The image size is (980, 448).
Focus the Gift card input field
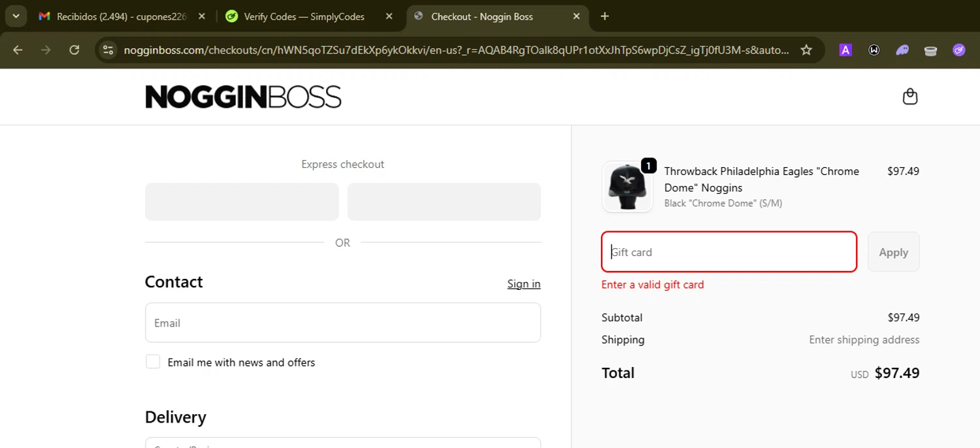point(729,252)
